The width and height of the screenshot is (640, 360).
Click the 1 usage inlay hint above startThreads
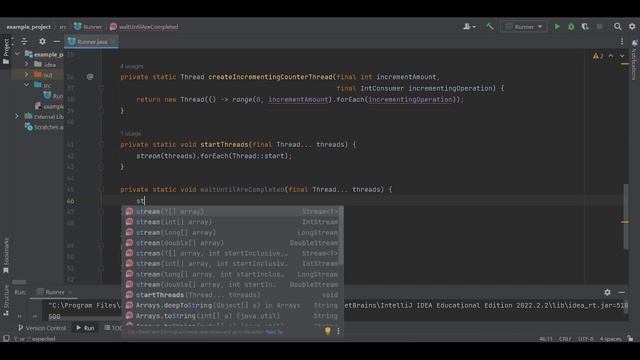coord(131,133)
